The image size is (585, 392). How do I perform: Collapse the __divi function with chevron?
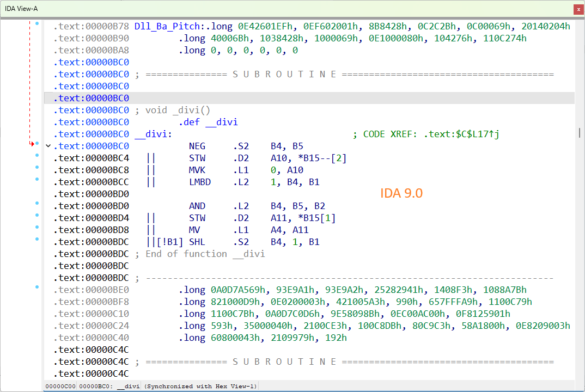[48, 146]
